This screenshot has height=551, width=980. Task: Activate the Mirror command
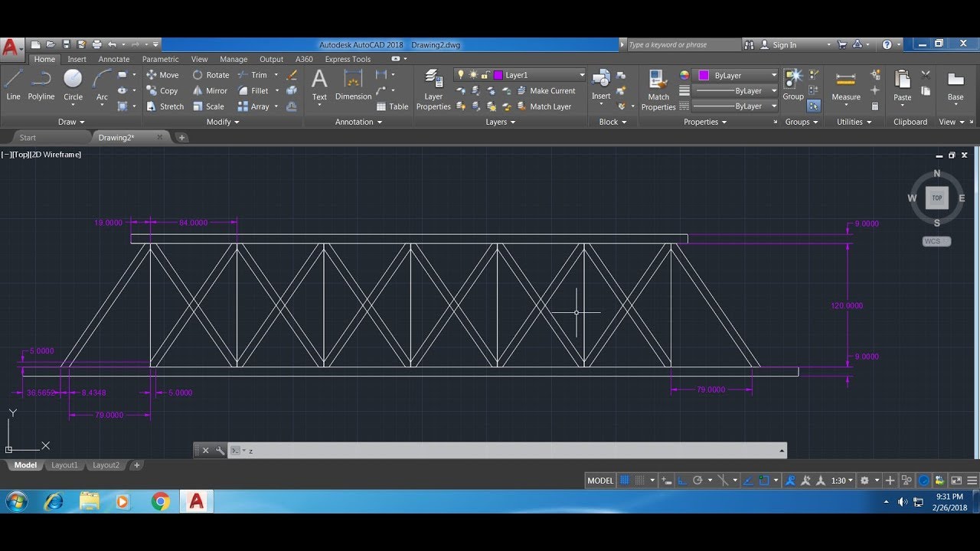[x=210, y=90]
